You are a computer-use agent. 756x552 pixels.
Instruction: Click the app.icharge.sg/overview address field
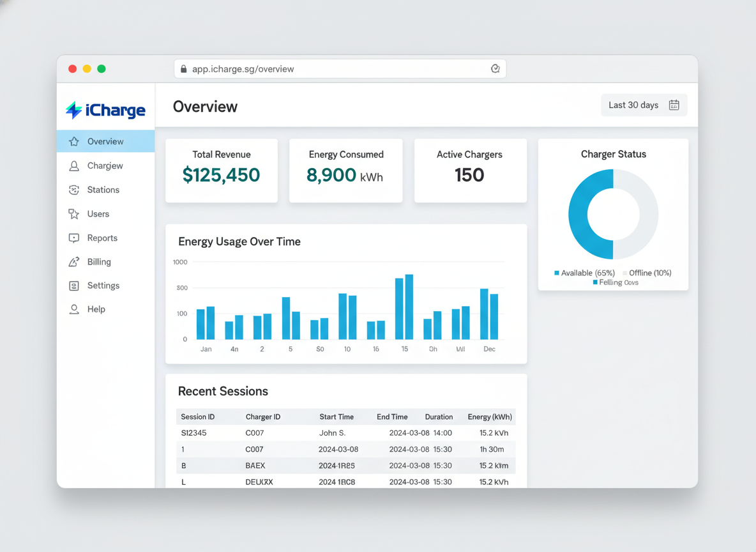[340, 68]
